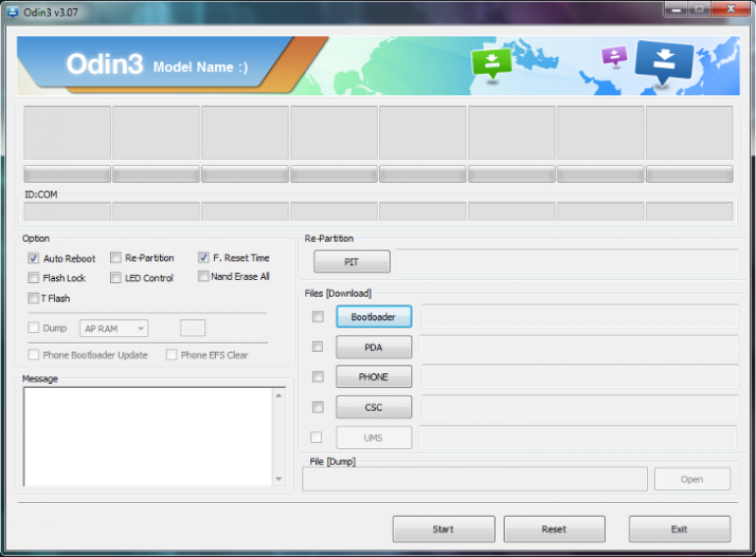The image size is (756, 557).
Task: Tick Phone Bootloader Update checkbox
Action: (33, 355)
